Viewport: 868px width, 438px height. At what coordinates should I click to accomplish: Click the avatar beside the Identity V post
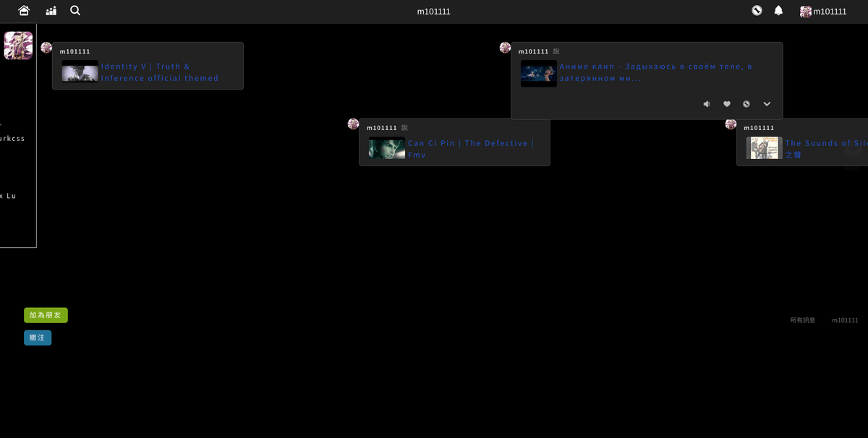pos(46,48)
